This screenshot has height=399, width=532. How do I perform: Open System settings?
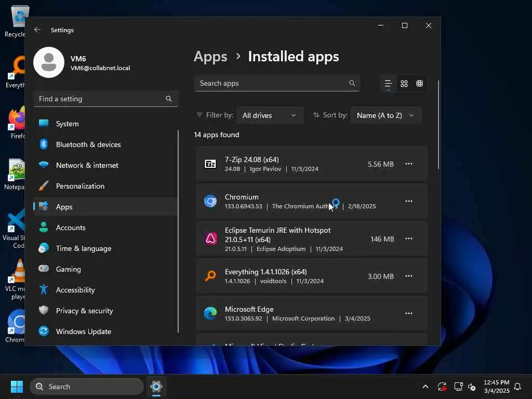pyautogui.click(x=105, y=124)
